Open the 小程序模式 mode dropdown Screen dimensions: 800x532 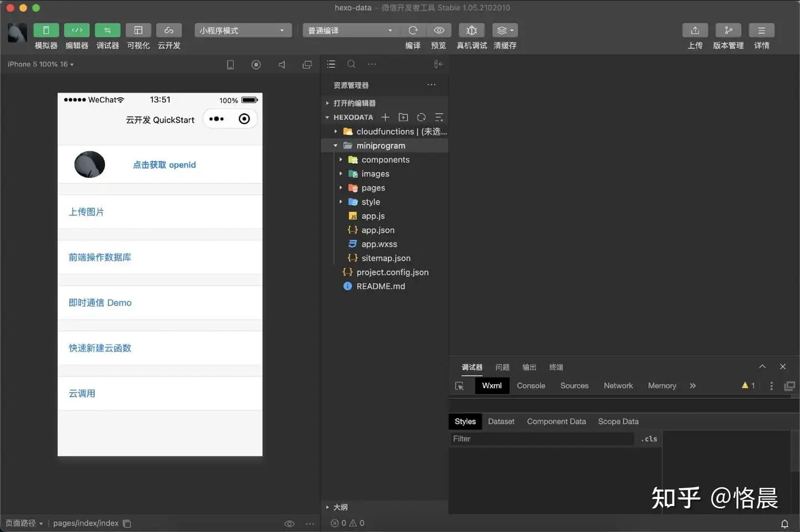tap(243, 30)
